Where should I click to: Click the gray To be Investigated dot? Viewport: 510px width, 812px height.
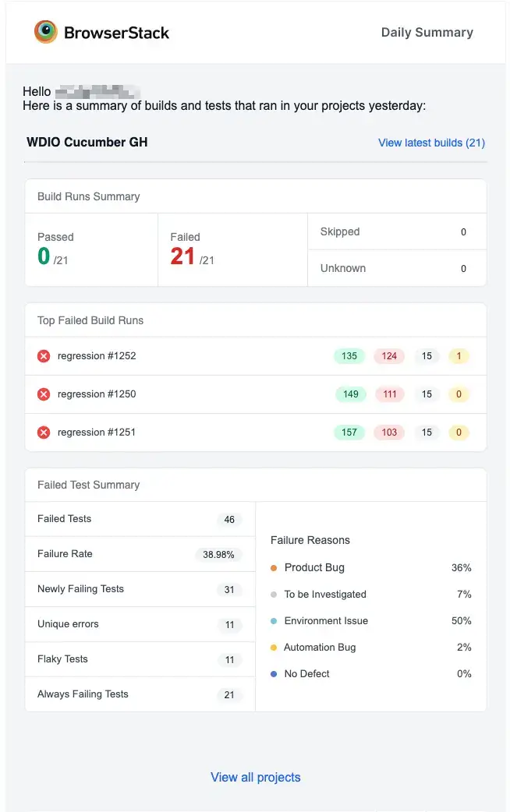[274, 595]
